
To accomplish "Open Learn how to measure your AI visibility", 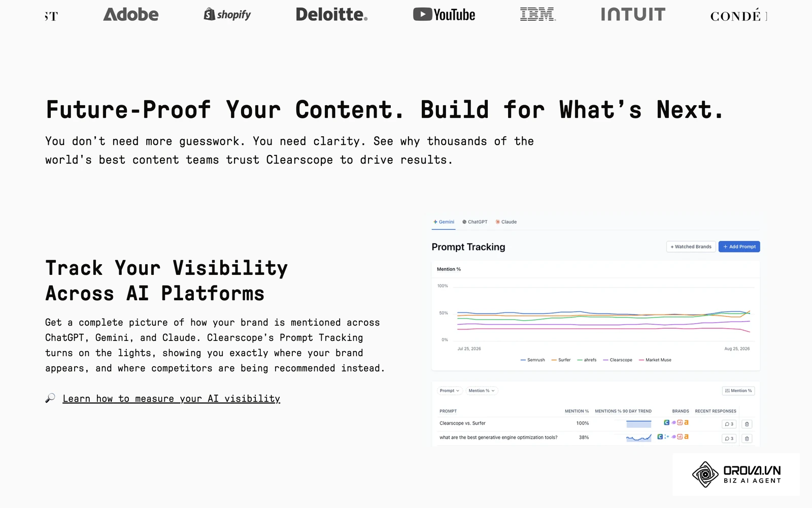I will point(172,399).
